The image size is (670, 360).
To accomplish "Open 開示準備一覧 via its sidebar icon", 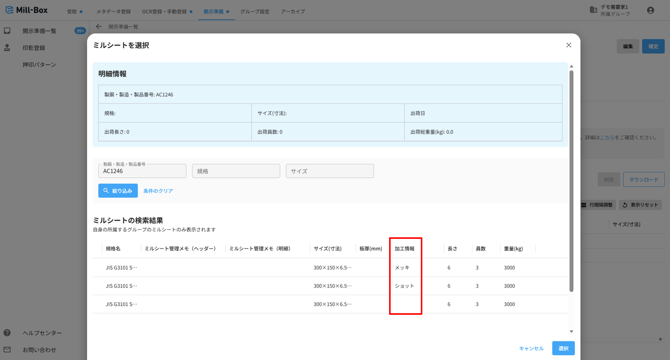I will coord(7,31).
